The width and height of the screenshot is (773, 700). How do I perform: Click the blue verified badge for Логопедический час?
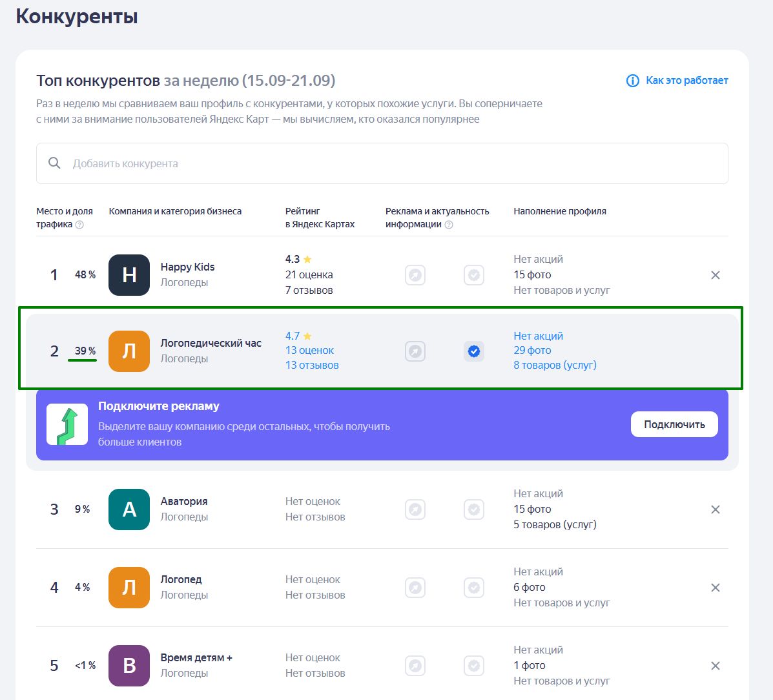tap(474, 351)
